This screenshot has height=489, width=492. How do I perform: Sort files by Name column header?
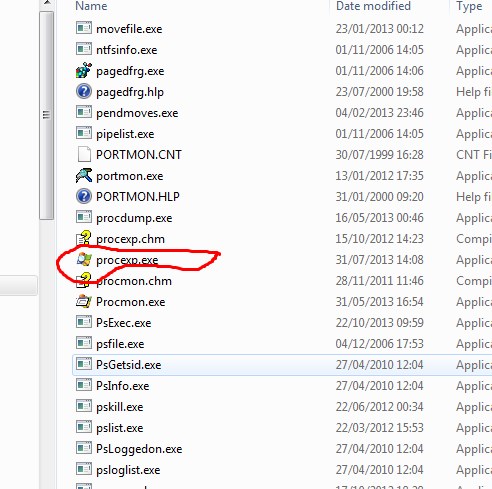coord(91,6)
